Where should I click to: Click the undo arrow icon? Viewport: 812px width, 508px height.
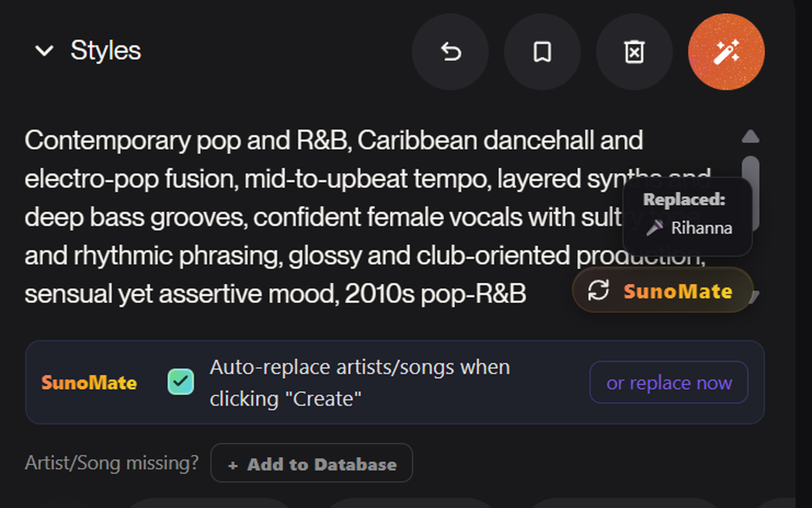450,52
